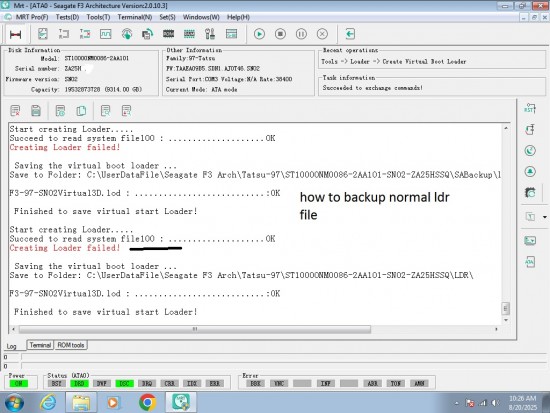This screenshot has height=413, width=550.
Task: Click the sliders settings icon in the toolbar
Action: pos(210,34)
